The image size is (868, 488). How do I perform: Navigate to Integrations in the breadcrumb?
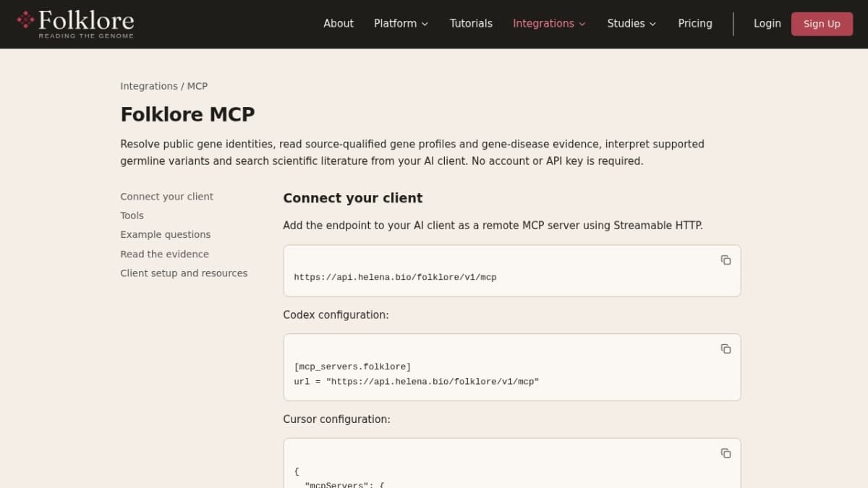pos(149,86)
